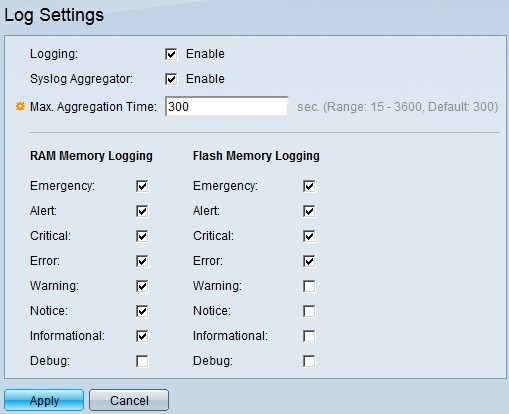Disable RAM Memory Warning logging
The height and width of the screenshot is (414, 509).
coord(142,286)
